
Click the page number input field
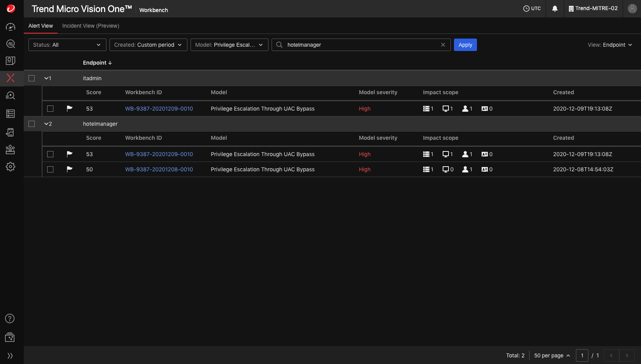pos(582,355)
